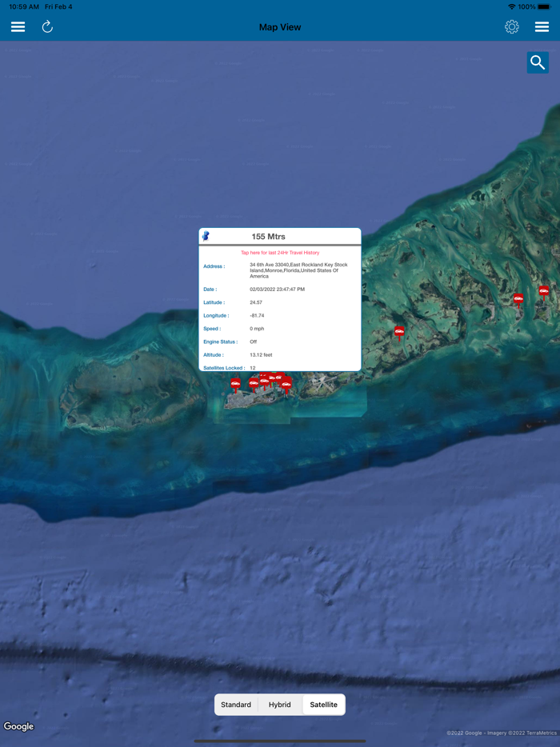Viewport: 560px width, 747px height.
Task: Tap the blue pushpin icon in popup
Action: [206, 236]
